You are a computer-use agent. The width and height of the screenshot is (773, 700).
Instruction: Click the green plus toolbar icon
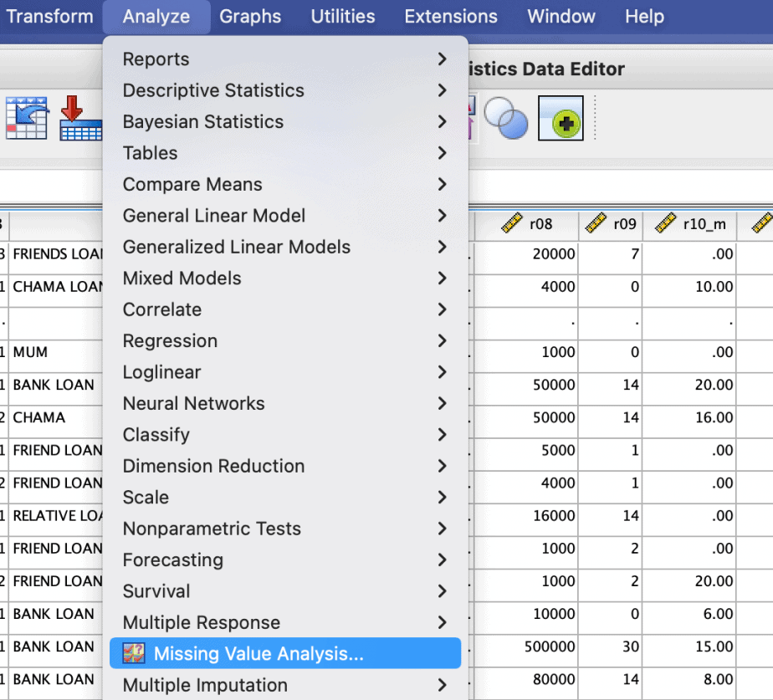pyautogui.click(x=561, y=118)
